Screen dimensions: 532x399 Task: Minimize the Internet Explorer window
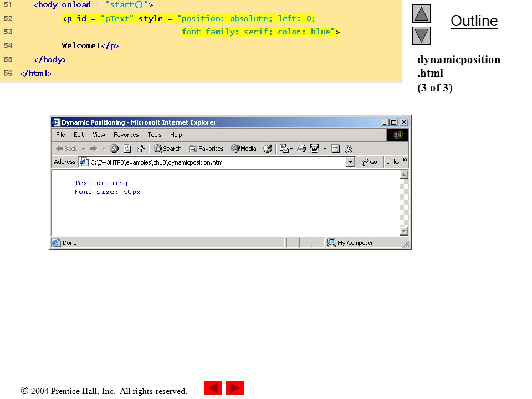click(385, 122)
